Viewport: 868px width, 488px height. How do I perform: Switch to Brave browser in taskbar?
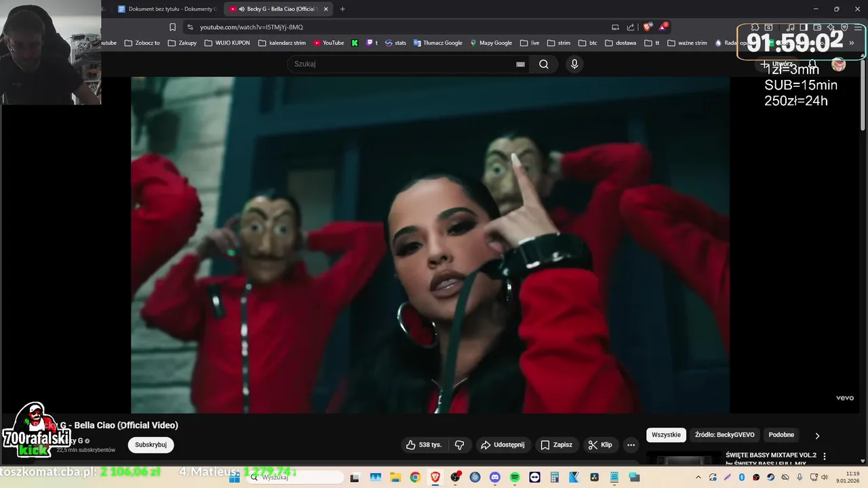tap(435, 477)
